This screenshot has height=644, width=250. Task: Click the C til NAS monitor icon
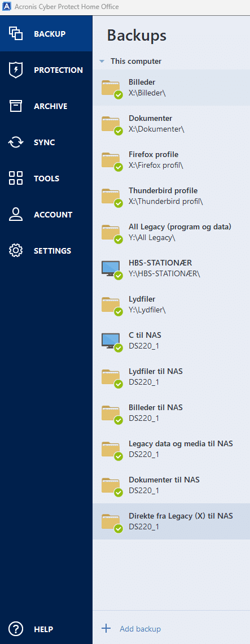pyautogui.click(x=112, y=342)
